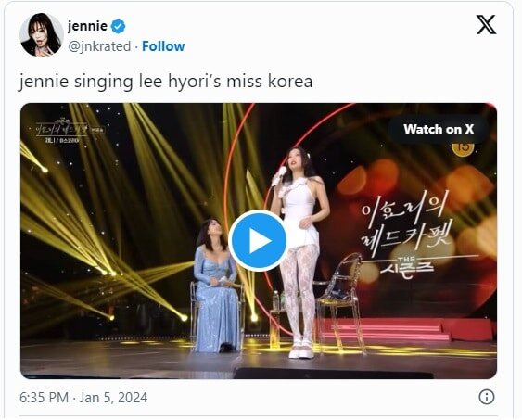Click the tweet text about miss korea

(x=165, y=82)
